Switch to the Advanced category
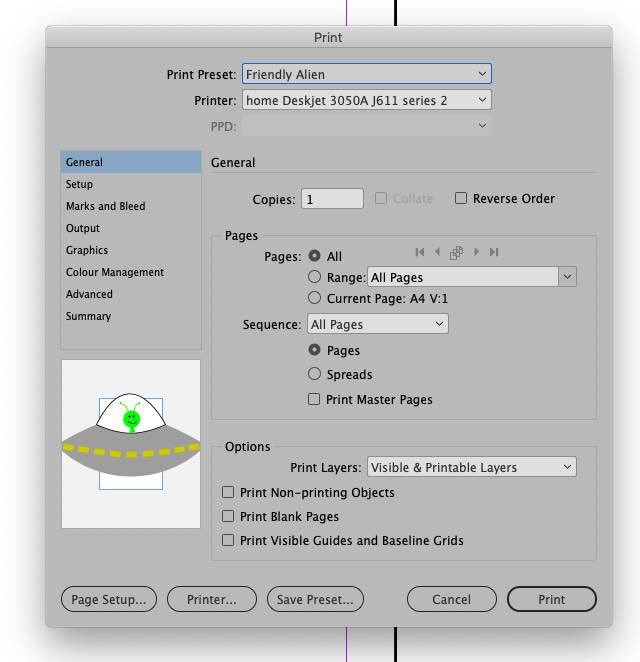This screenshot has height=662, width=640. (131, 294)
